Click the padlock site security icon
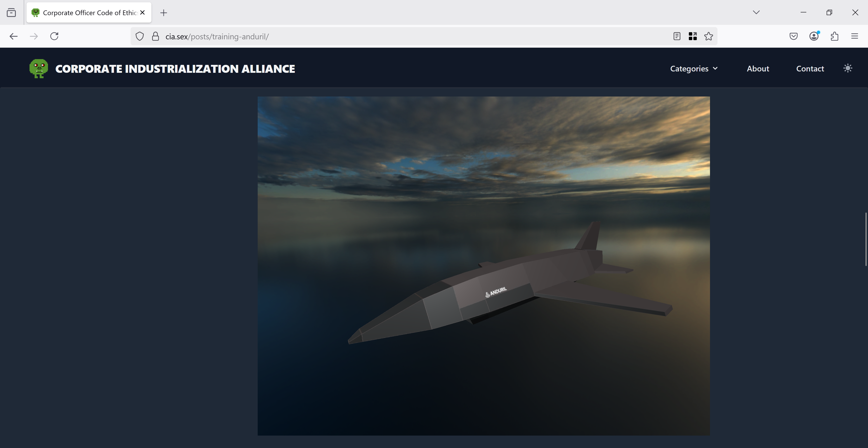The height and width of the screenshot is (448, 868). tap(155, 36)
